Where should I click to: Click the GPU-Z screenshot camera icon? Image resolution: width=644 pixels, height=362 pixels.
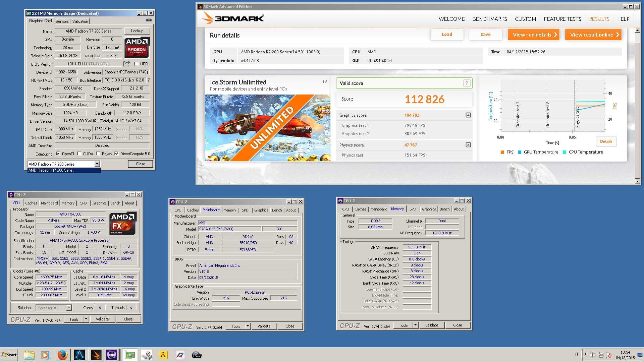(x=149, y=20)
